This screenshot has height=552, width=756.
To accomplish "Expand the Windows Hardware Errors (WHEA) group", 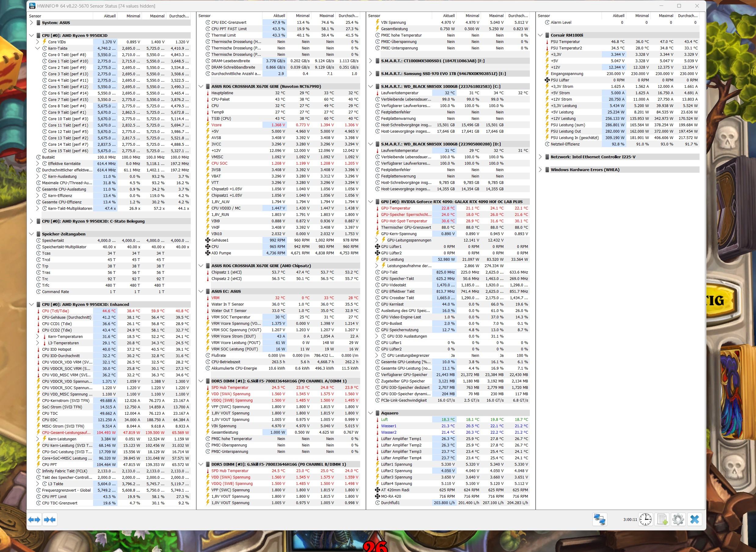I will [540, 170].
